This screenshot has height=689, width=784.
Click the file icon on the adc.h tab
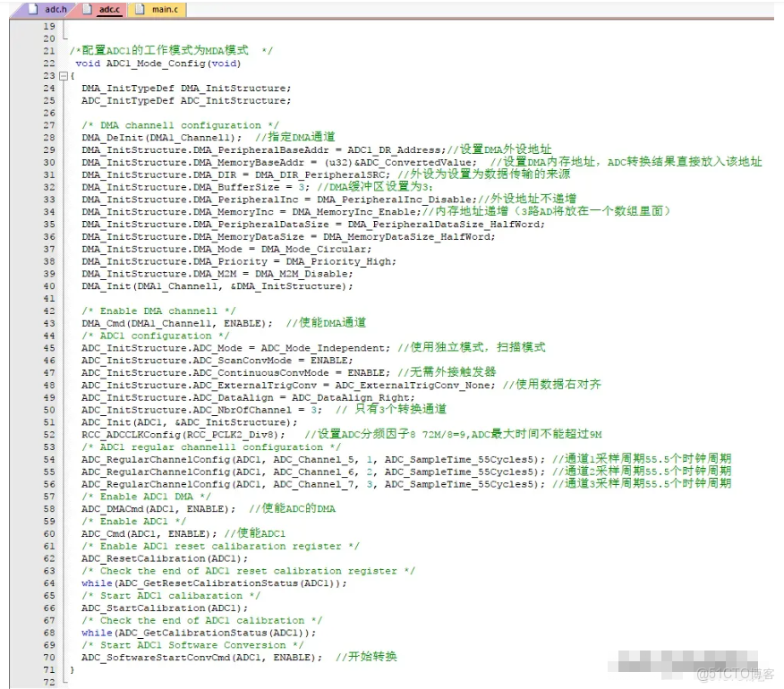(33, 9)
